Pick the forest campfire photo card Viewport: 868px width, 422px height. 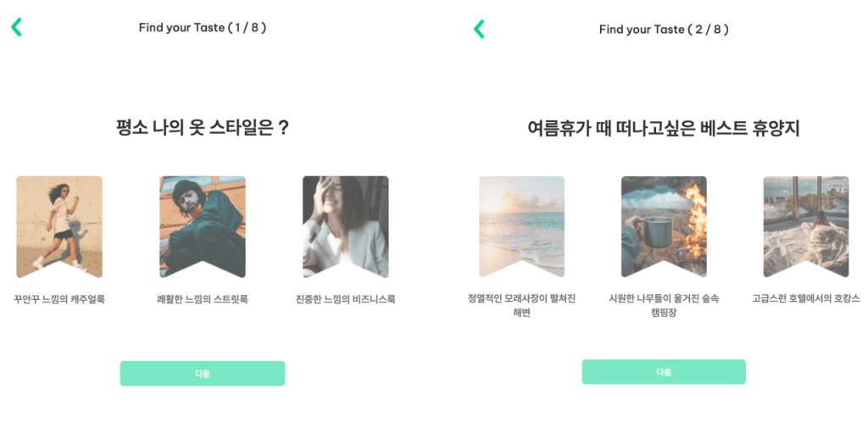pyautogui.click(x=664, y=227)
